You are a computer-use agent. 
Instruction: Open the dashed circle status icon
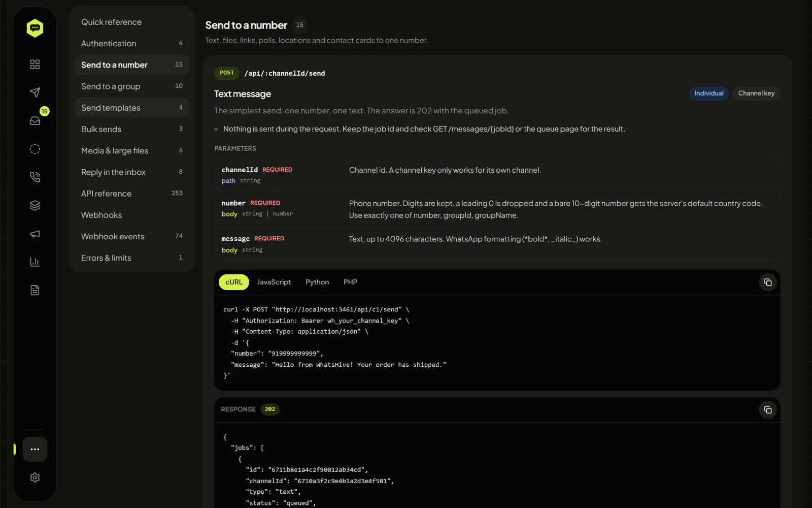coord(35,149)
